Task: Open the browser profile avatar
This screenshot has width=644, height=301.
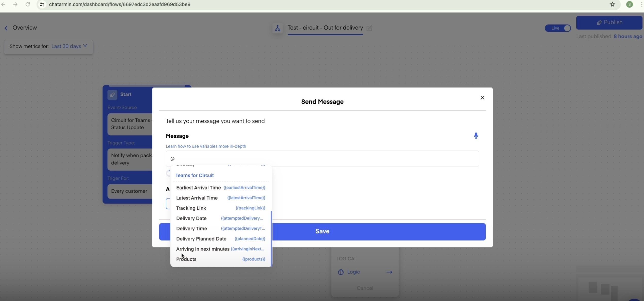Action: [x=629, y=4]
